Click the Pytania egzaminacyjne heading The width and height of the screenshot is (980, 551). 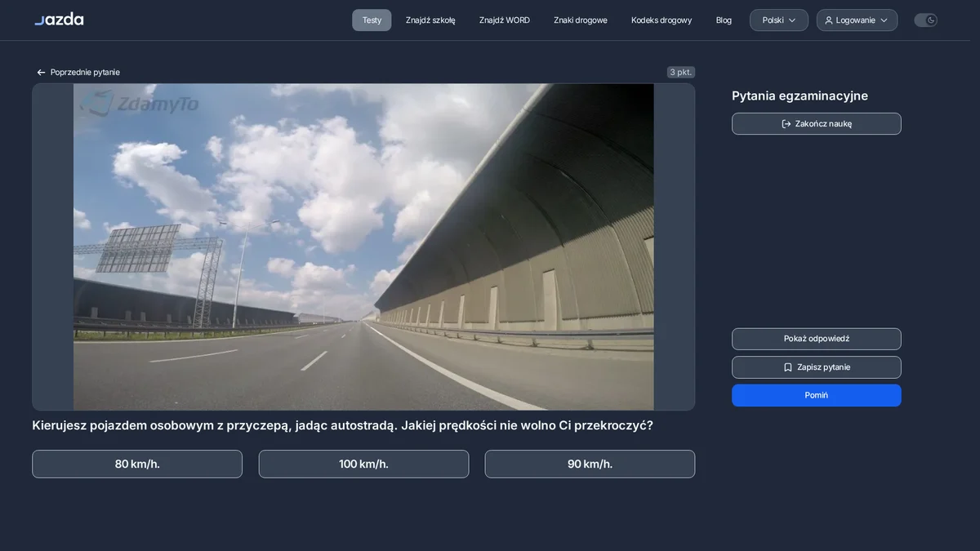(800, 96)
